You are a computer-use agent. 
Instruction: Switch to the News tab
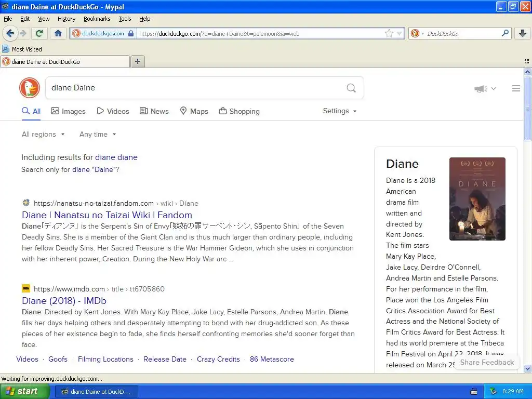click(x=154, y=111)
